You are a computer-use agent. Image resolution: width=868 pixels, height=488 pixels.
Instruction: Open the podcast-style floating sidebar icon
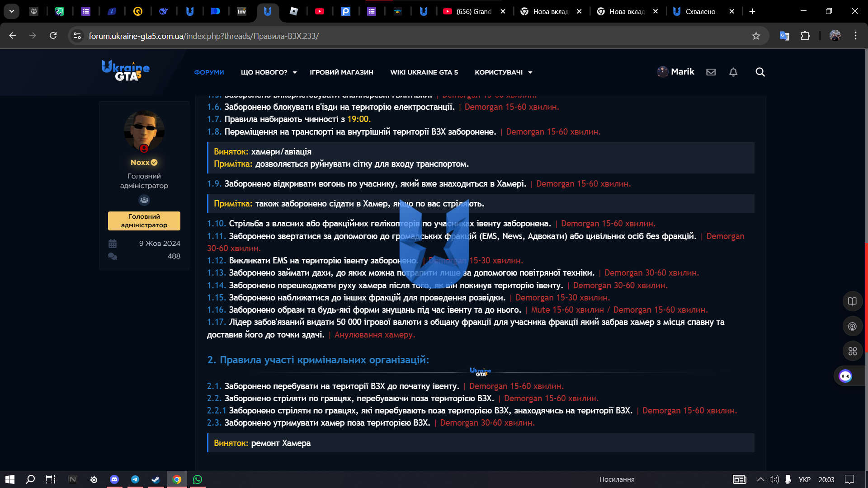point(852,326)
